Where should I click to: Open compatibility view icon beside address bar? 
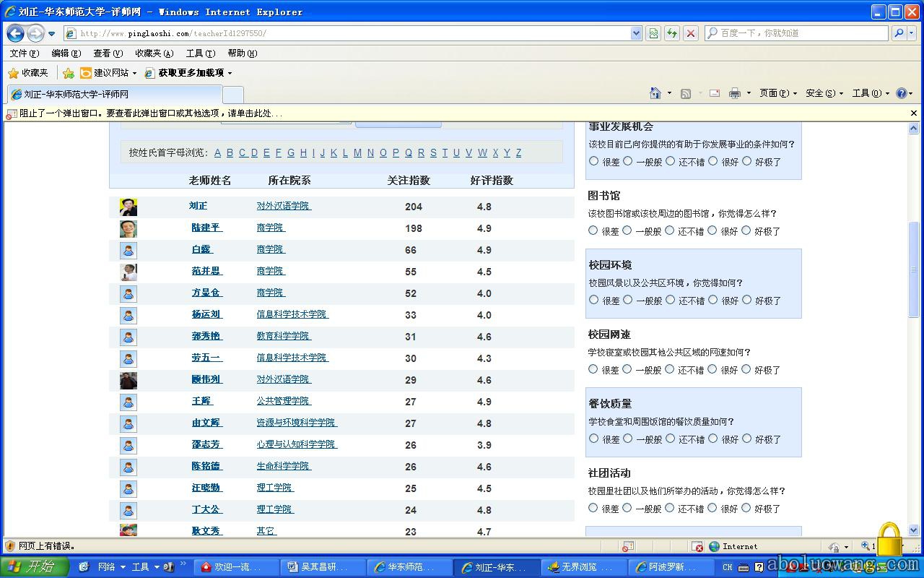(x=653, y=33)
